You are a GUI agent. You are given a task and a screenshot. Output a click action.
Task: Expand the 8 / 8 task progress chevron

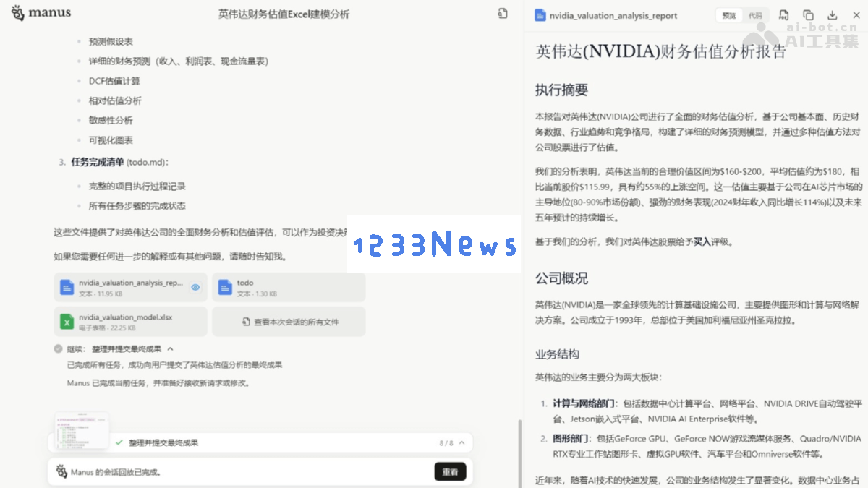[462, 442]
